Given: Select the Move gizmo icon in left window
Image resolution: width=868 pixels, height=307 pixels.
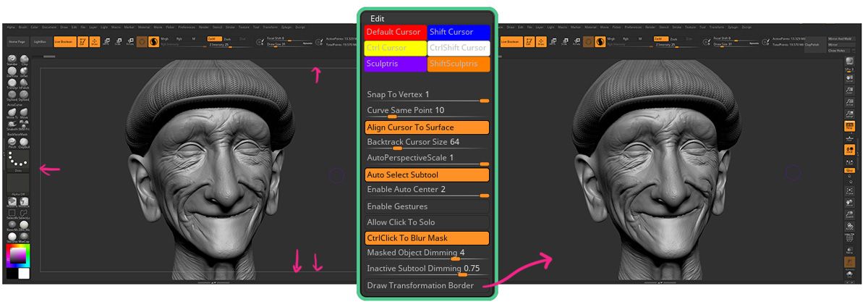Looking at the screenshot, I should [106, 42].
